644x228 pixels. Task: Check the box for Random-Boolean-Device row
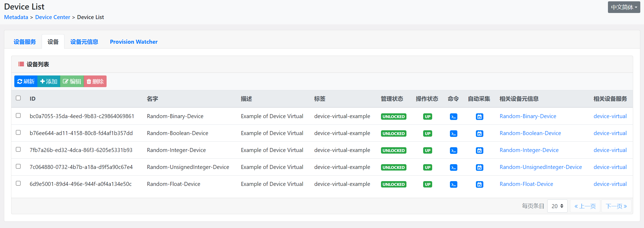(x=18, y=132)
